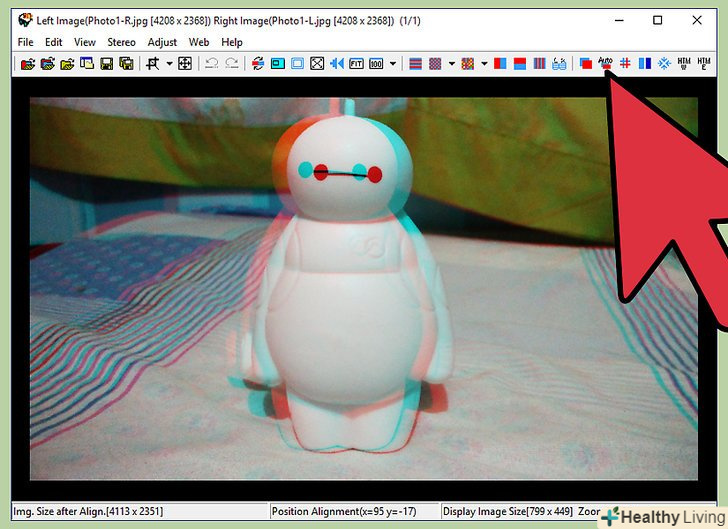
Task: Click the Swap Left/Right images icon
Action: pos(257,63)
